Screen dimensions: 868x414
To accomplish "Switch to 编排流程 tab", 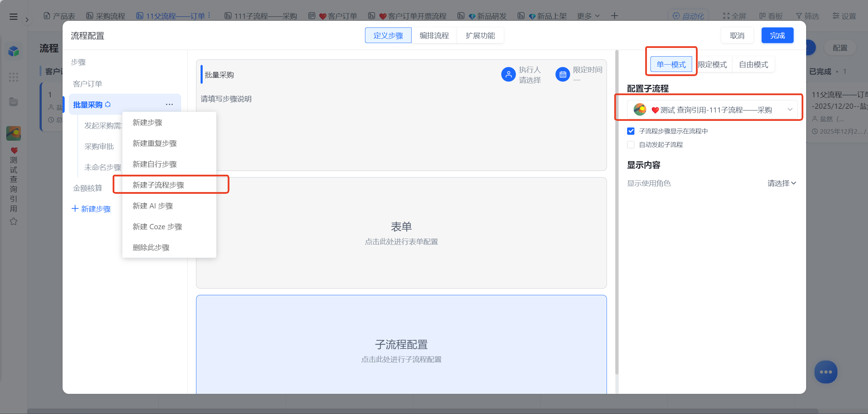I will pos(434,35).
